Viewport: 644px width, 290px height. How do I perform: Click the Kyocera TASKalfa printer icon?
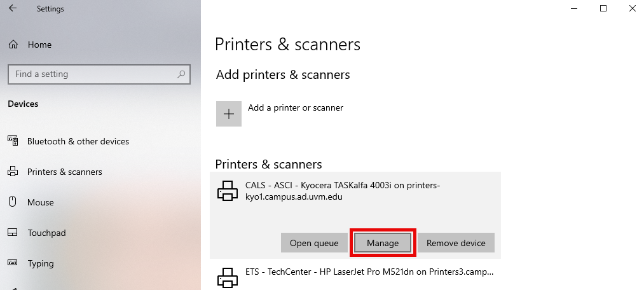coord(228,191)
